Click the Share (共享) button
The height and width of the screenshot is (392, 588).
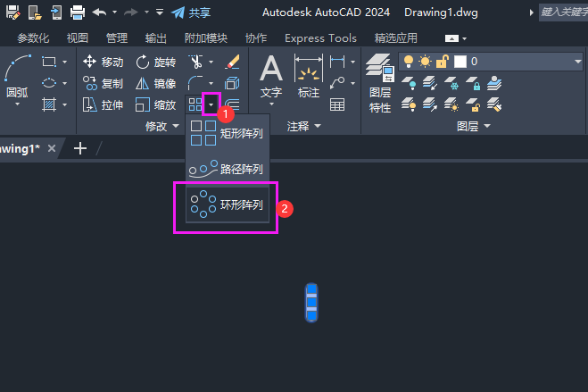point(191,13)
